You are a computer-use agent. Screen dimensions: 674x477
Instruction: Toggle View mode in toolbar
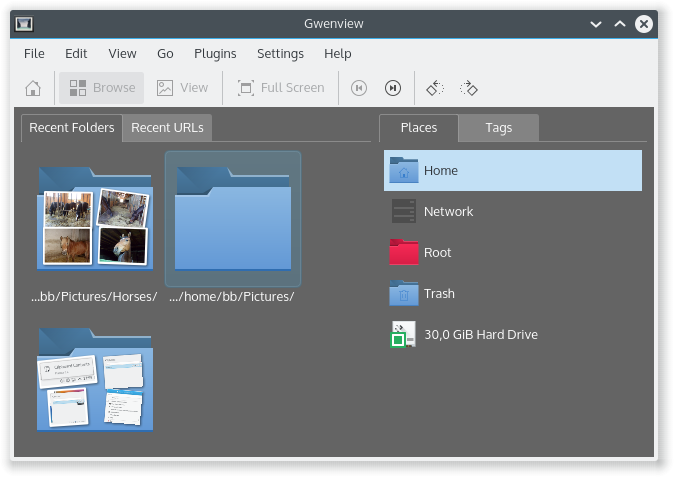[x=182, y=88]
